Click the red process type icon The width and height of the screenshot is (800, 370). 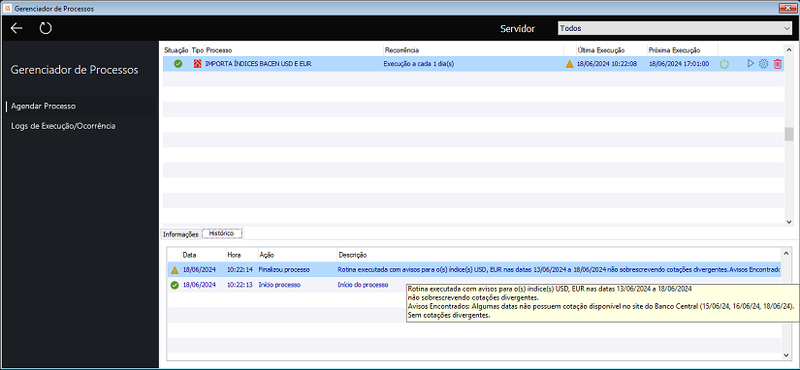(197, 64)
